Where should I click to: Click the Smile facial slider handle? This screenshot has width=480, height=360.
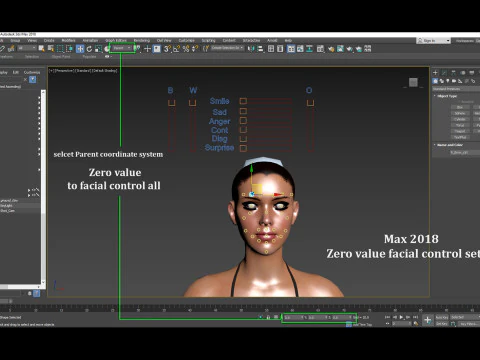[243, 101]
